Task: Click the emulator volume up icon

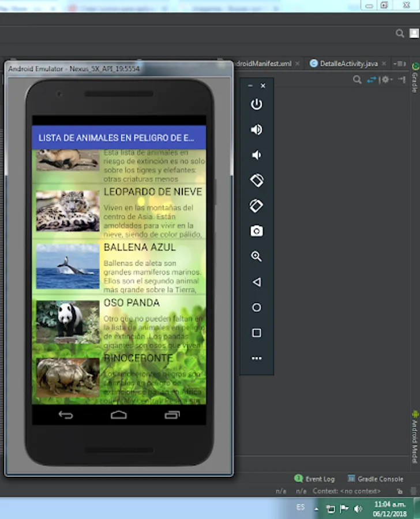Action: coord(256,130)
